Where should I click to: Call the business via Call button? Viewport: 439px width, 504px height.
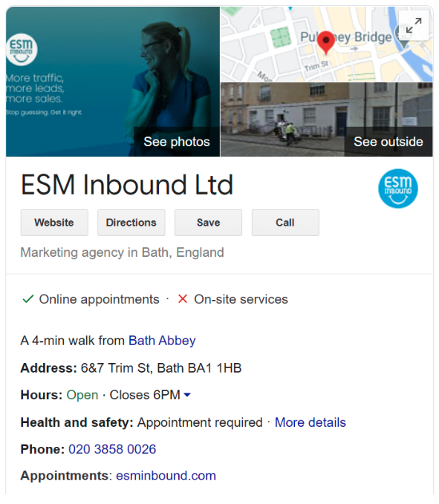(x=285, y=223)
